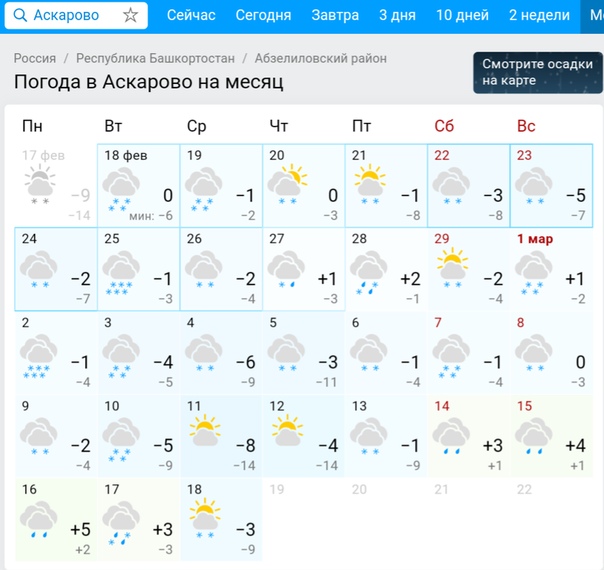The image size is (604, 570).
Task: Open the 2 недели forecast tab
Action: 539,15
